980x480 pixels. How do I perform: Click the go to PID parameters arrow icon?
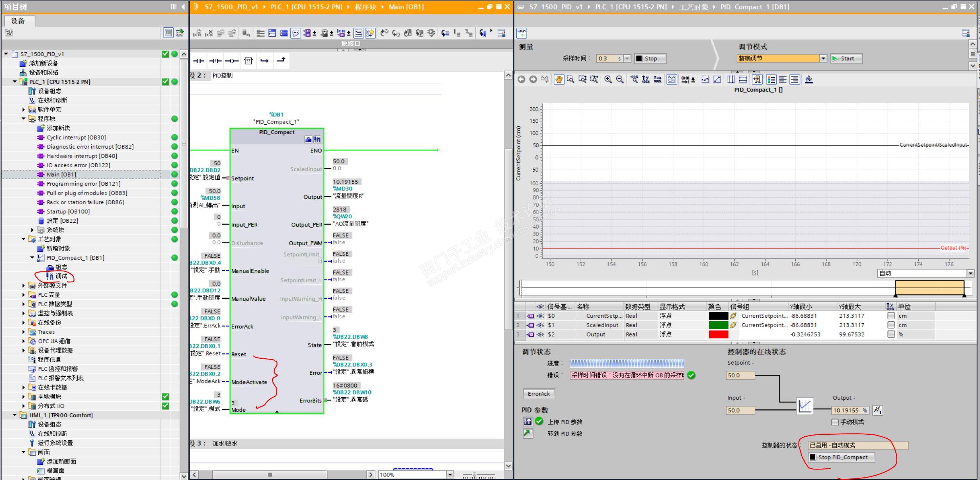coord(528,433)
